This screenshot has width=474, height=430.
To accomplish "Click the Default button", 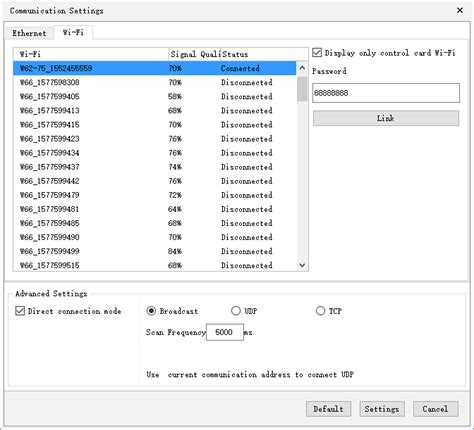I will [328, 409].
